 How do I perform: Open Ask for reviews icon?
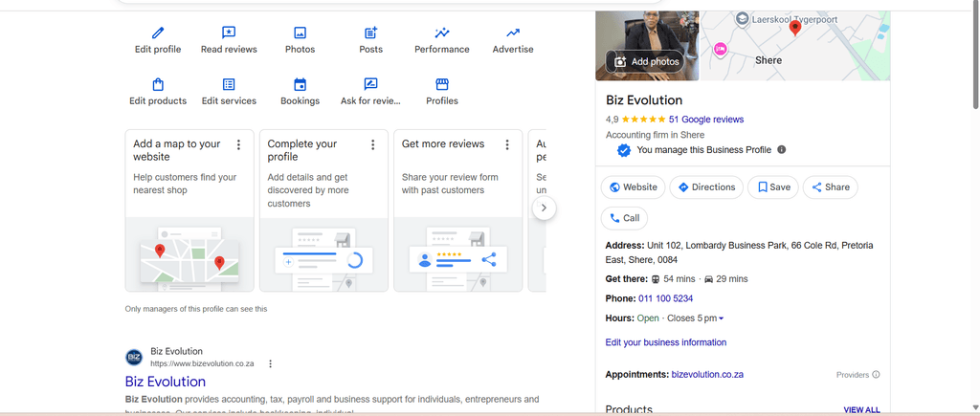tap(371, 84)
